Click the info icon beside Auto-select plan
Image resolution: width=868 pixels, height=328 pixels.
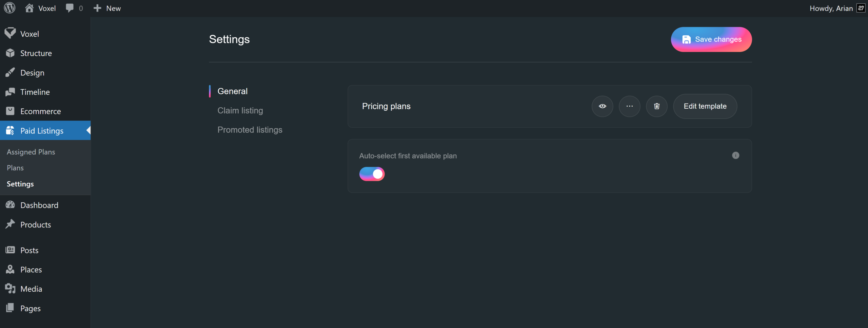click(x=735, y=156)
